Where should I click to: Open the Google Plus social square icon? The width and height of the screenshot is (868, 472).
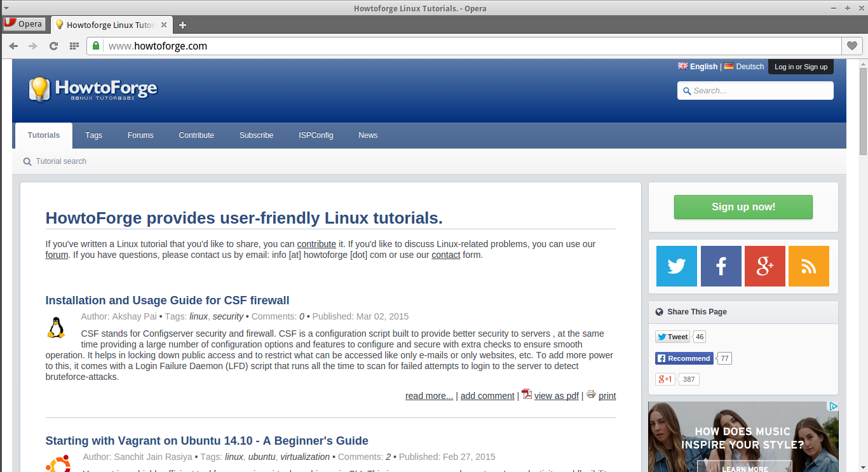point(765,266)
